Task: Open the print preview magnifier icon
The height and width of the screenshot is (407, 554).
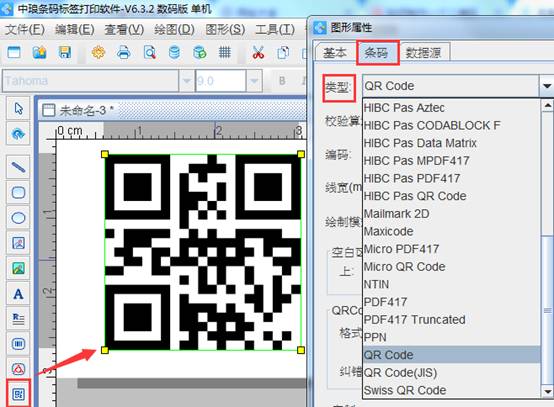Action: [x=150, y=53]
